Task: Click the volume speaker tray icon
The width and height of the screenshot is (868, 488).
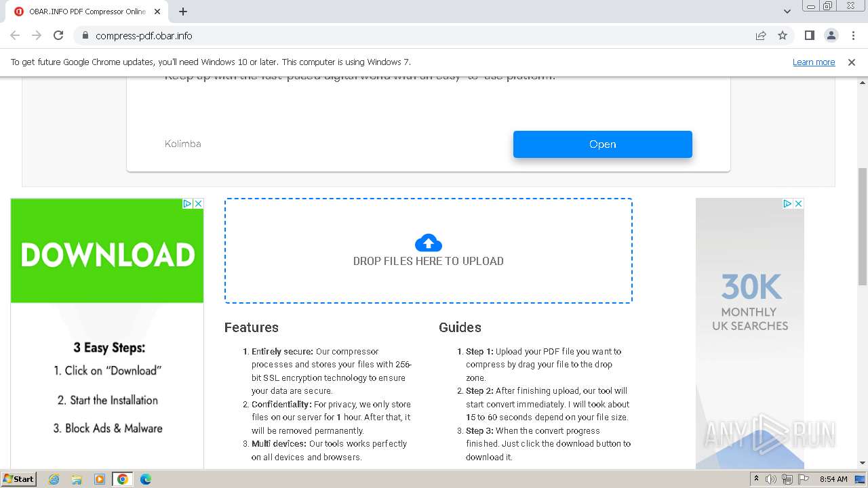Action: [x=771, y=479]
